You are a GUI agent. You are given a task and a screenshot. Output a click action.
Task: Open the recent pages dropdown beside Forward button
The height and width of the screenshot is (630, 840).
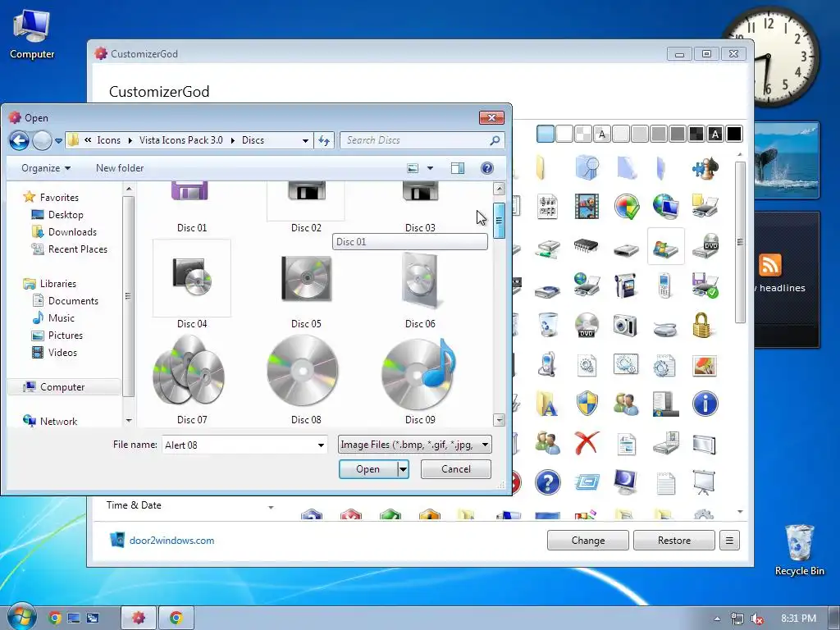(x=58, y=141)
